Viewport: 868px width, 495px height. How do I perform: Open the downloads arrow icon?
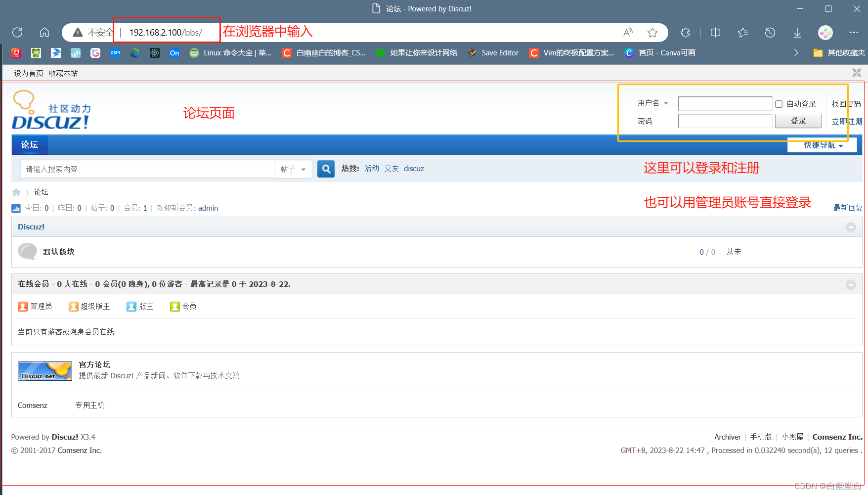click(x=797, y=33)
